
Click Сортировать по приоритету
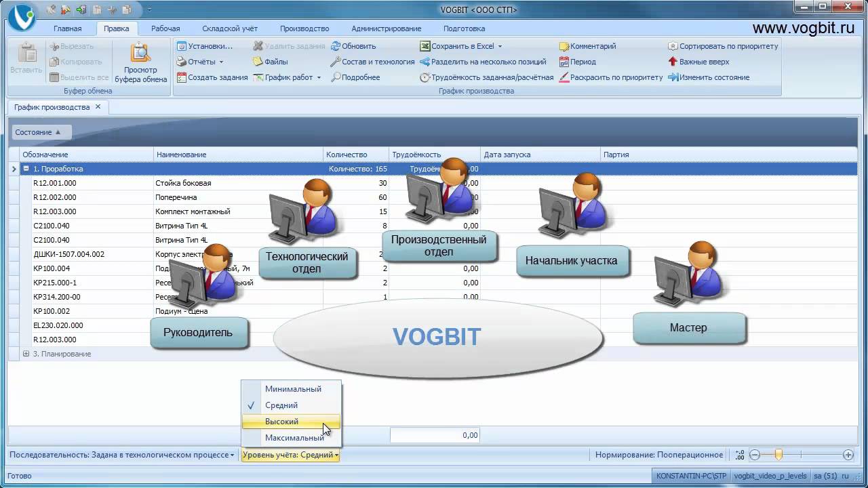coord(723,46)
